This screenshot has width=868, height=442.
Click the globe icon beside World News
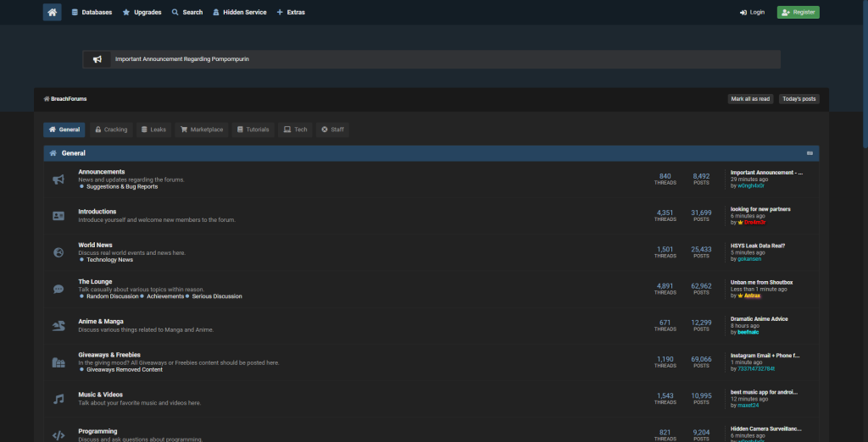[x=58, y=252]
